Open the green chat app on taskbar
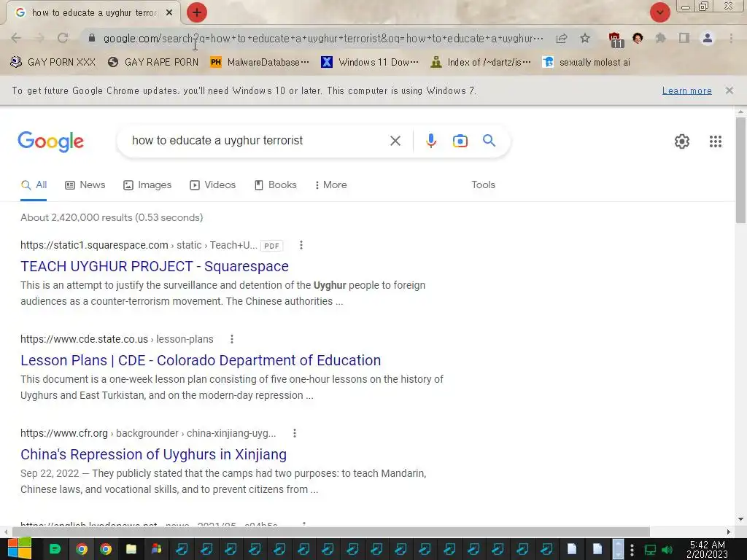 click(x=55, y=549)
